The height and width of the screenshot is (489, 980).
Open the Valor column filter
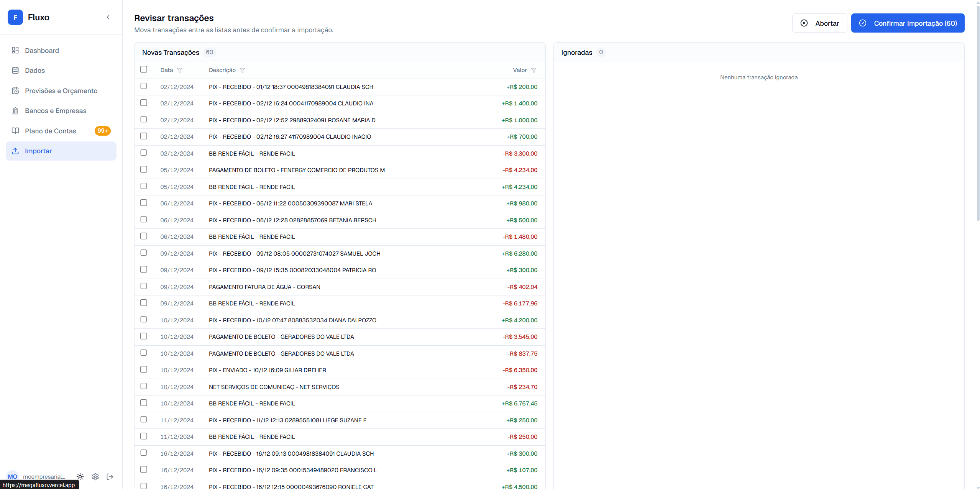click(x=534, y=70)
